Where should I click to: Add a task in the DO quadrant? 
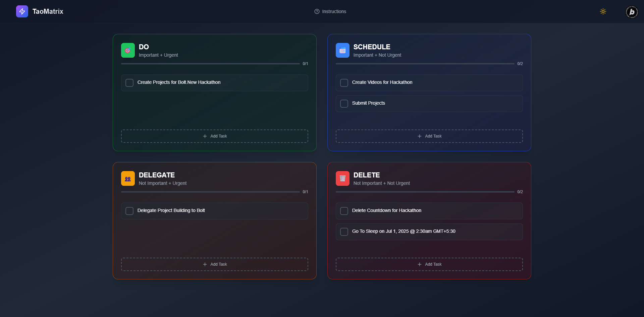pyautogui.click(x=215, y=136)
